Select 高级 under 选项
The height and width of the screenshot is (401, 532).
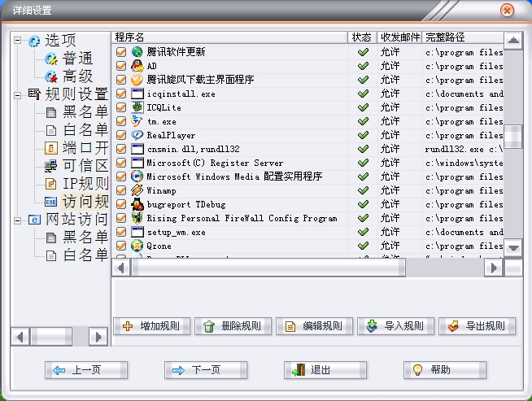(x=77, y=76)
